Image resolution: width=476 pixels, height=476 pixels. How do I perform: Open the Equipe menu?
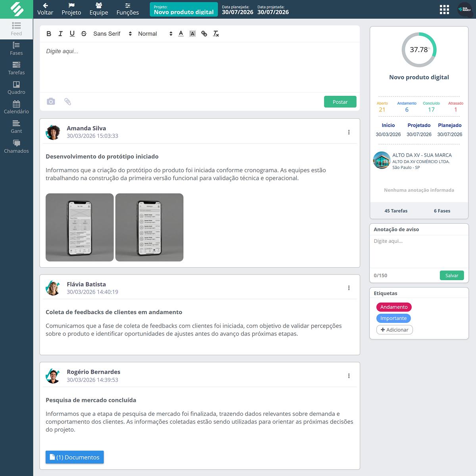(99, 9)
